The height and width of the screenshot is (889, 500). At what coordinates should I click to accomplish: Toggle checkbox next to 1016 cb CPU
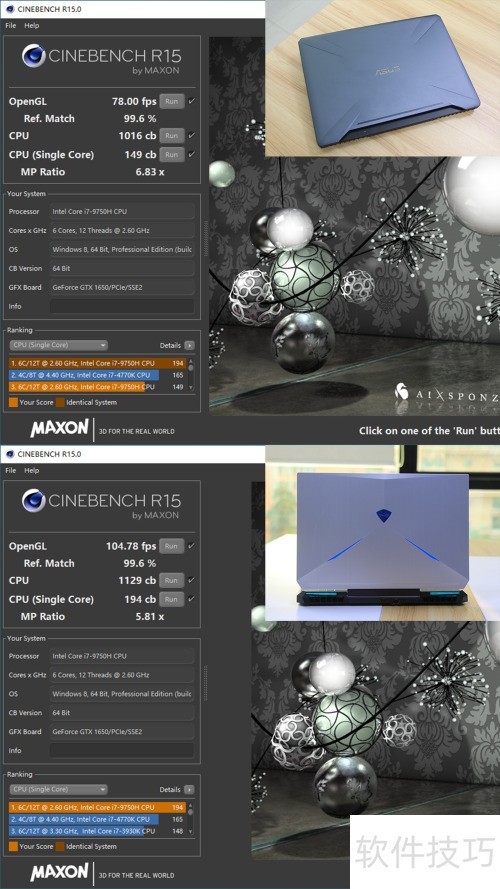click(x=192, y=135)
